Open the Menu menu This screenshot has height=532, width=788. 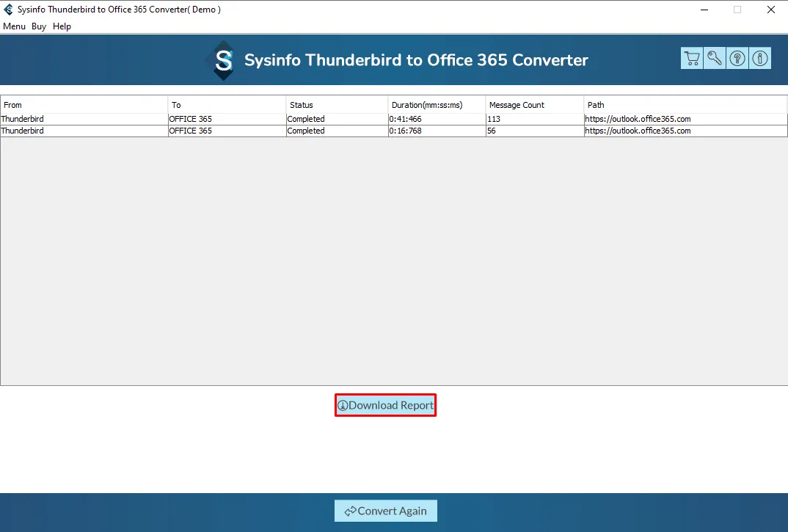point(14,26)
